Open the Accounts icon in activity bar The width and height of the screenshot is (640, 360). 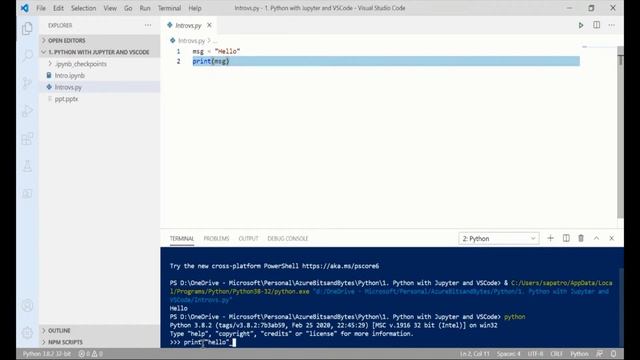27,305
